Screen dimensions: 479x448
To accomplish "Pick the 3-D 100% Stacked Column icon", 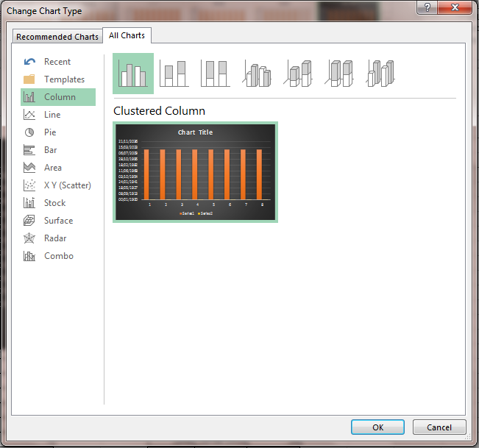I will pyautogui.click(x=339, y=74).
